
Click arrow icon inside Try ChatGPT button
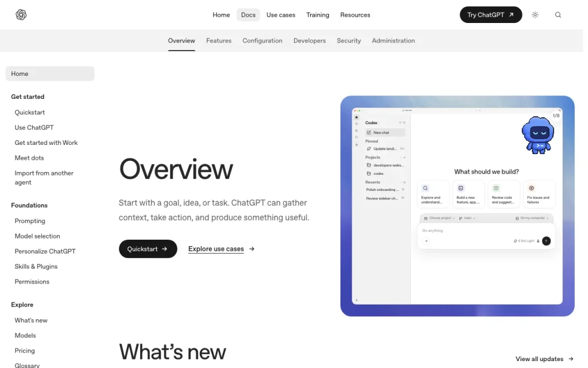(511, 14)
